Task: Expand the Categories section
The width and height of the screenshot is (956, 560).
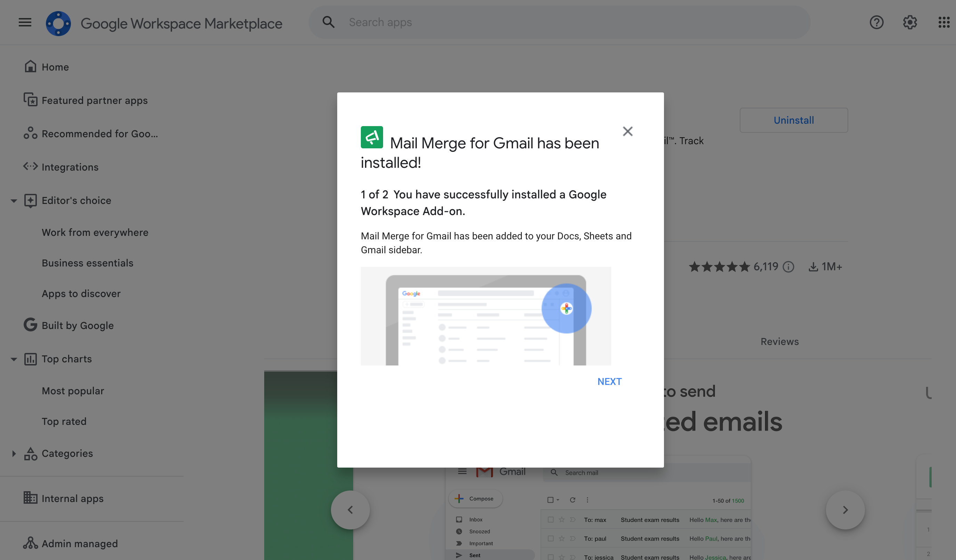Action: [14, 453]
